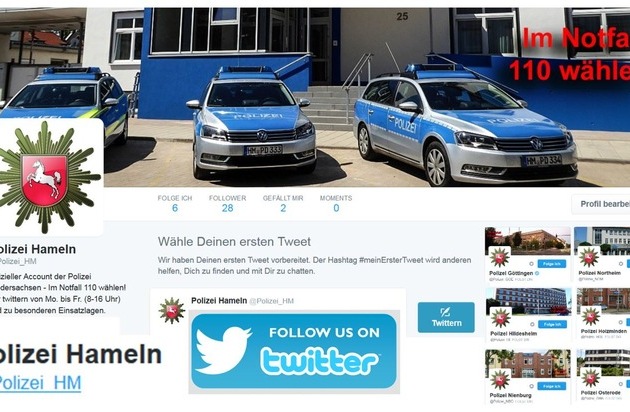The width and height of the screenshot is (630, 412).
Task: Open the Polizei Hildesheim avatar badge
Action: 501,318
